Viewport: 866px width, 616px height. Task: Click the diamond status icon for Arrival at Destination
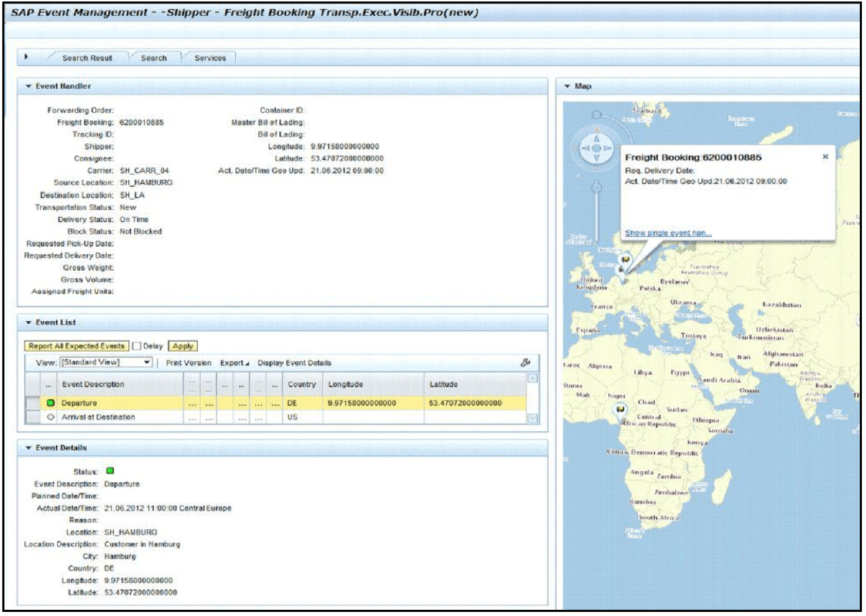(50, 418)
